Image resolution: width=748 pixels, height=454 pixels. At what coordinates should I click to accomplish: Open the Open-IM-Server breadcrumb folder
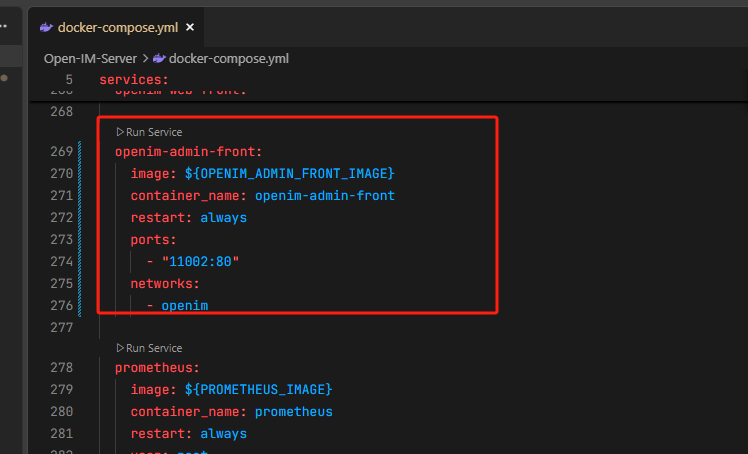point(90,58)
